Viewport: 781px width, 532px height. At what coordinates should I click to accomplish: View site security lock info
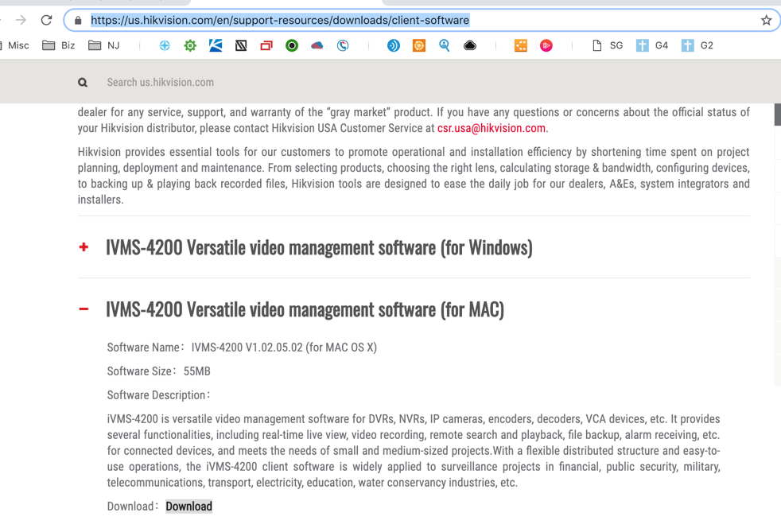(x=78, y=21)
